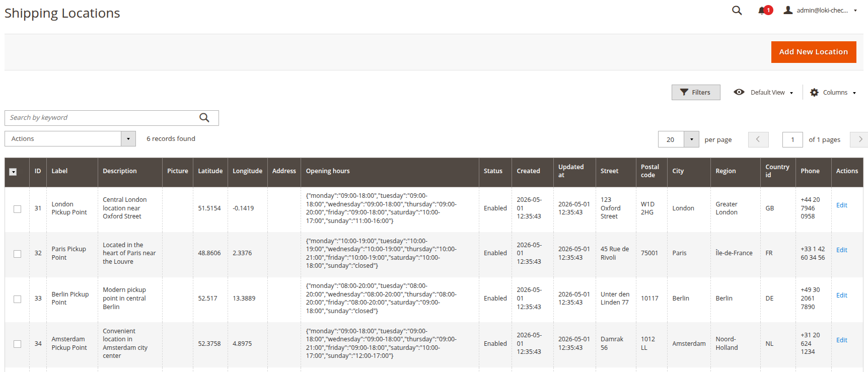The image size is (868, 372).
Task: Open the Filters panel
Action: point(696,93)
